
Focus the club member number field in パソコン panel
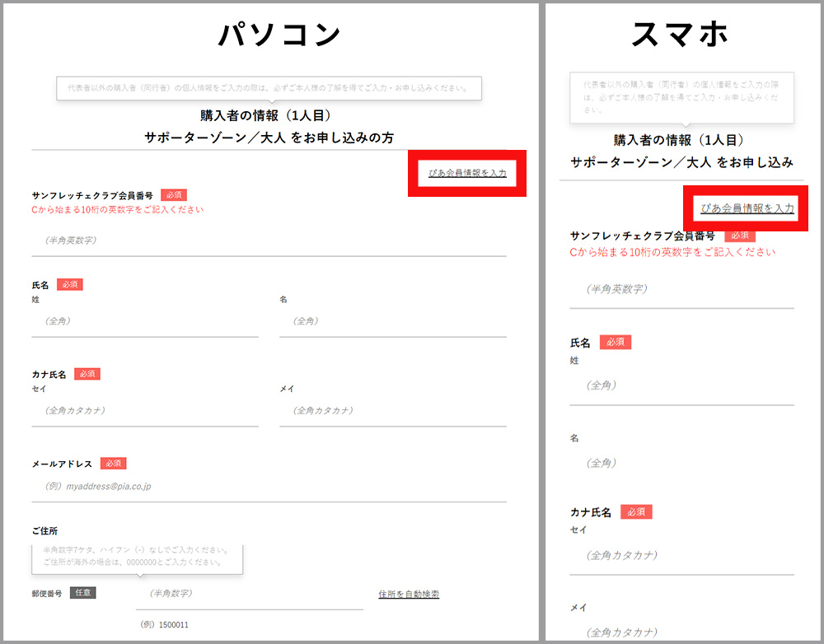click(x=269, y=240)
